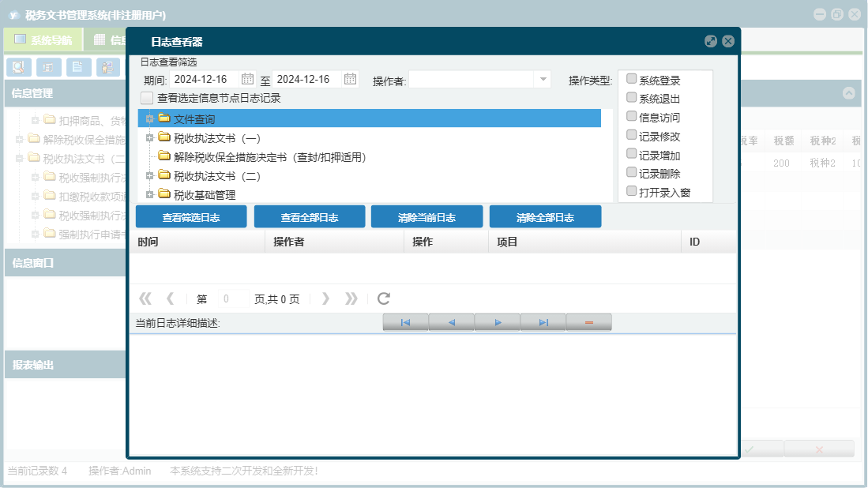Expand the 文件查询 tree node
868x488 pixels.
coord(149,118)
